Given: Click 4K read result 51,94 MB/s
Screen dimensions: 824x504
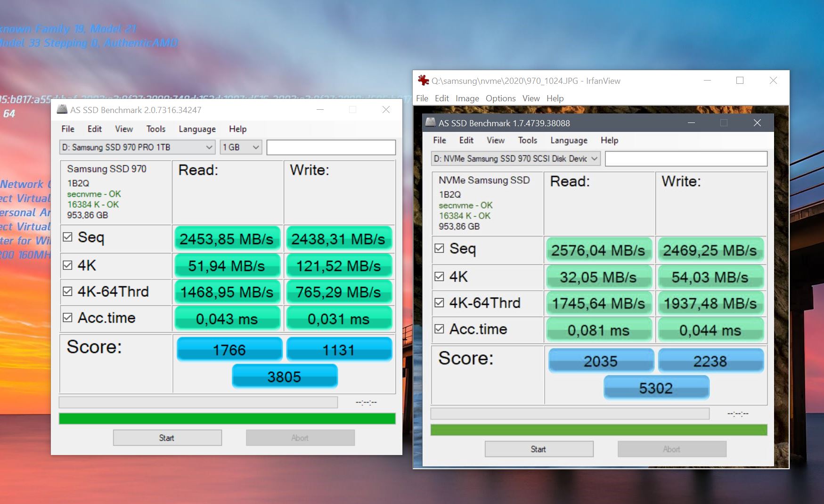Looking at the screenshot, I should (227, 266).
